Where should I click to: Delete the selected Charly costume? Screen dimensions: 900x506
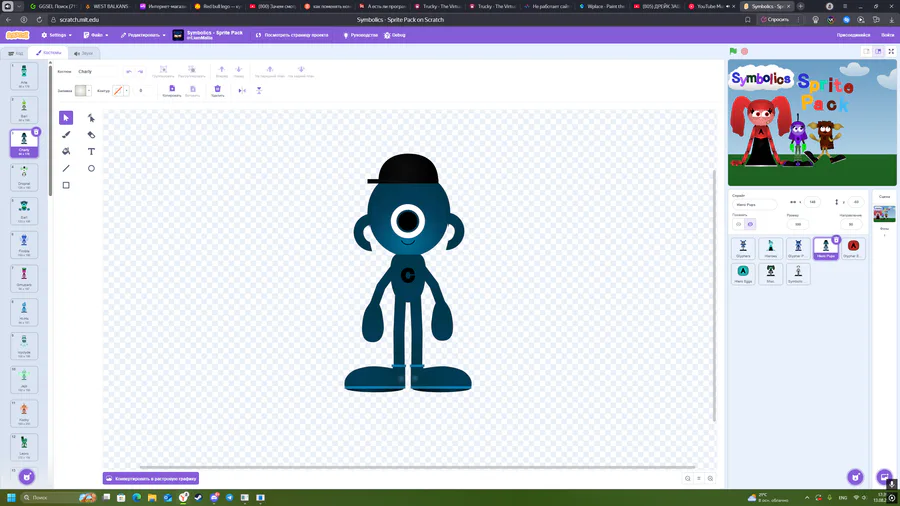coord(36,132)
